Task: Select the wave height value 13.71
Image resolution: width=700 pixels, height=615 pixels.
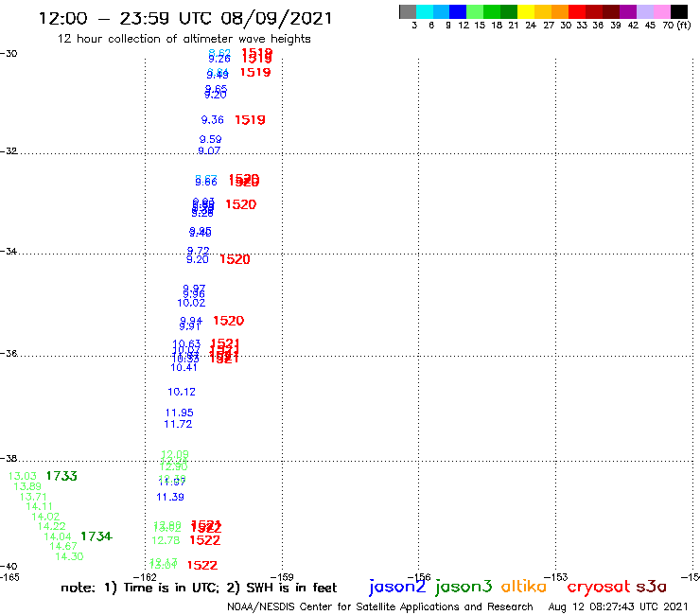Action: point(33,497)
